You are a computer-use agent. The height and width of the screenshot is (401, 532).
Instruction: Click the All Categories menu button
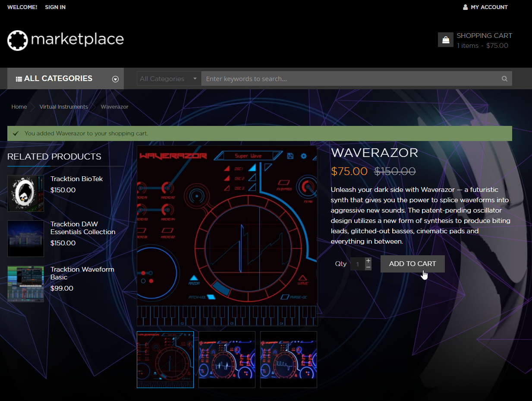coord(66,78)
